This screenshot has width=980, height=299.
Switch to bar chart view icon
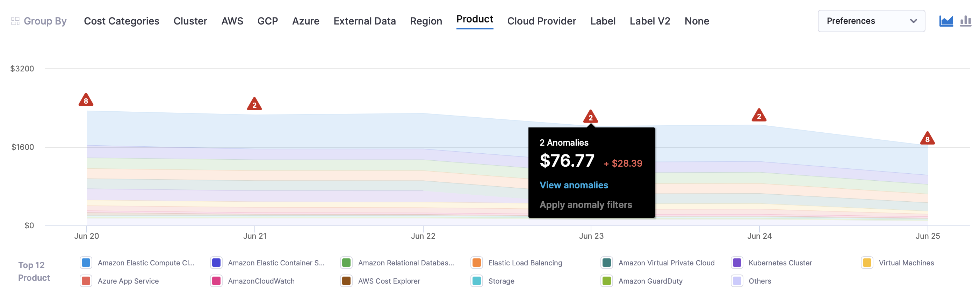(966, 21)
